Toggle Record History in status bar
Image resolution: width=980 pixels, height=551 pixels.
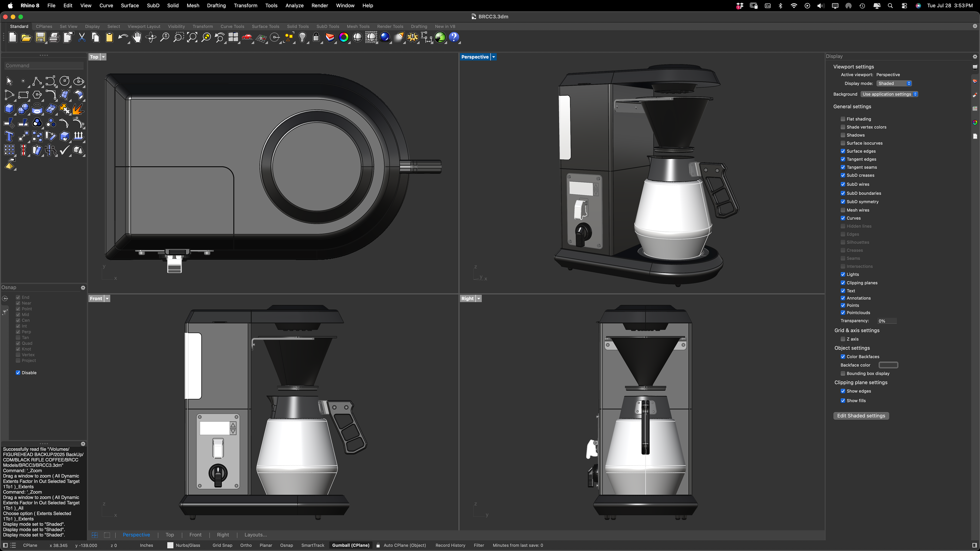point(450,545)
